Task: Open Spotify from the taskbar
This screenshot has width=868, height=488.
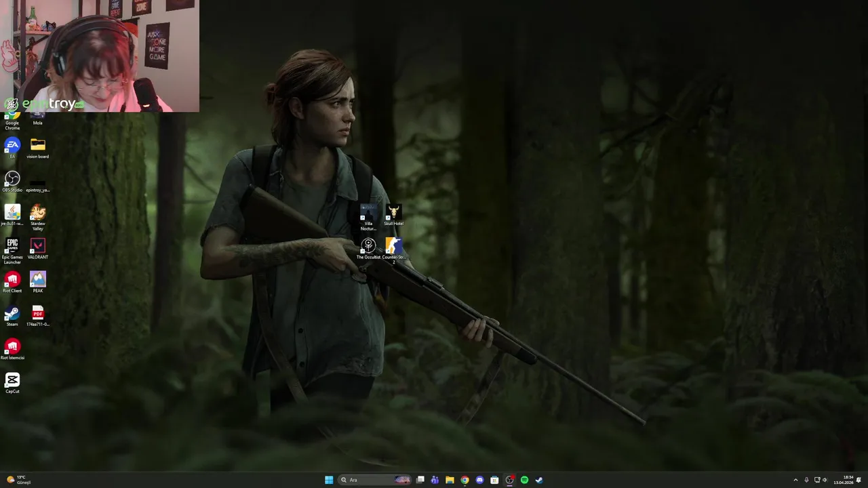Action: pyautogui.click(x=524, y=480)
